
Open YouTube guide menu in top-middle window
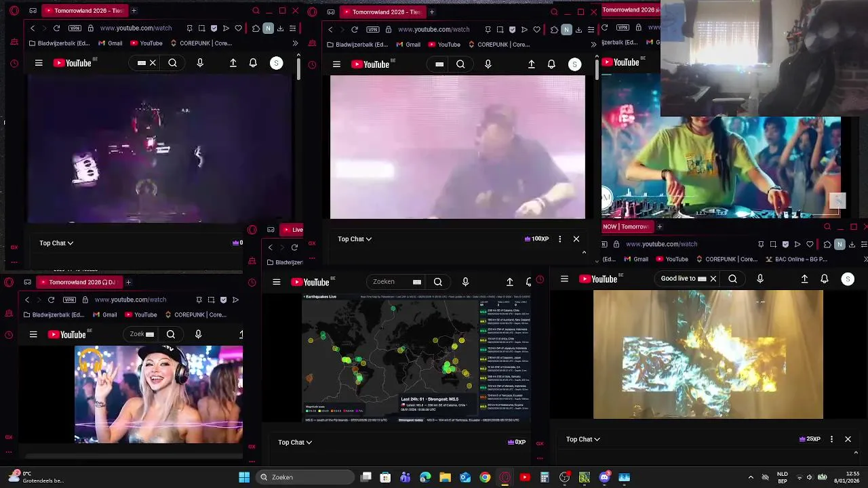pos(336,64)
